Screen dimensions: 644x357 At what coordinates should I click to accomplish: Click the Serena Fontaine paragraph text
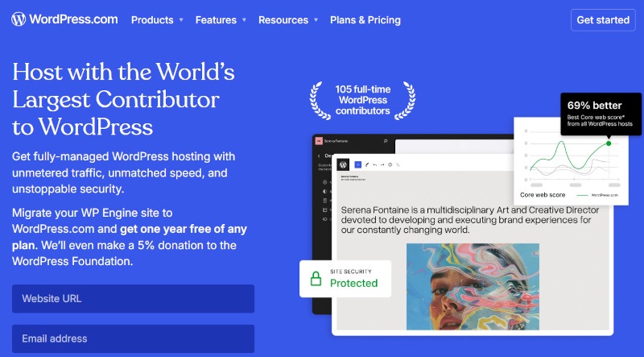[470, 220]
